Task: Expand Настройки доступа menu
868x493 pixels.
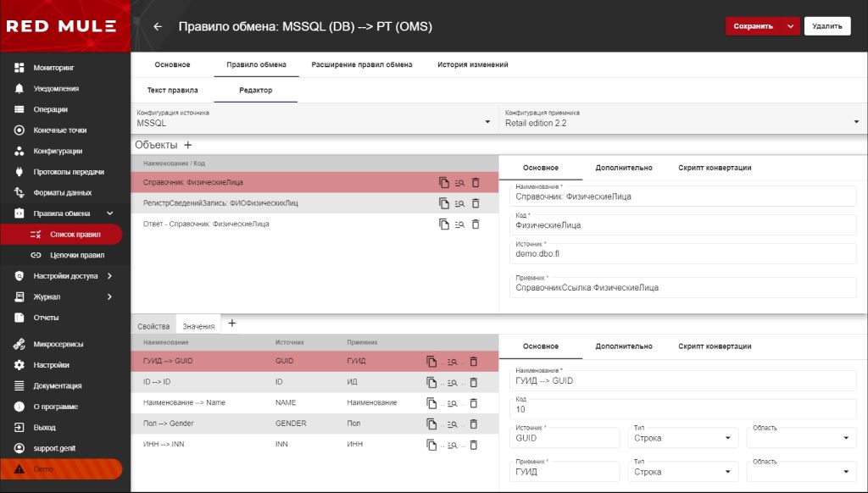Action: [109, 275]
